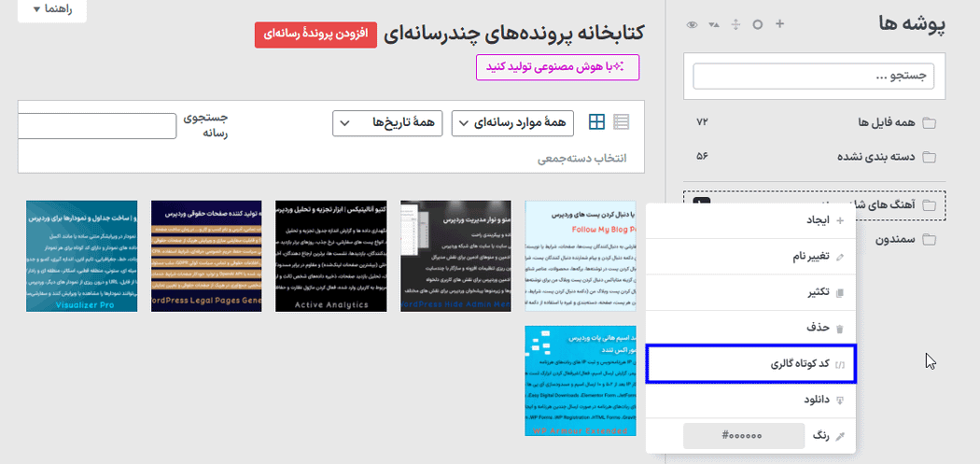Expand the راهنما help tab
Viewport: 980px width, 464px height.
(52, 9)
